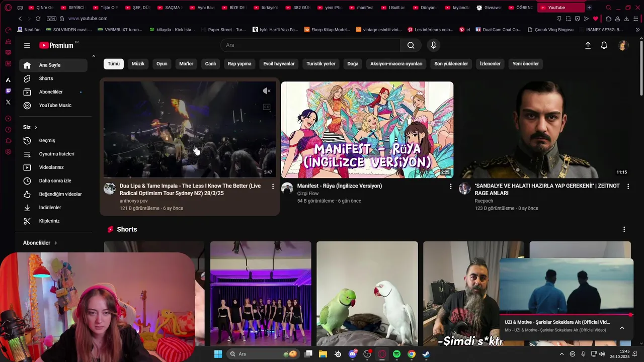This screenshot has height=362, width=644.
Task: Open the Çizgi Flow channel link
Action: point(308,194)
